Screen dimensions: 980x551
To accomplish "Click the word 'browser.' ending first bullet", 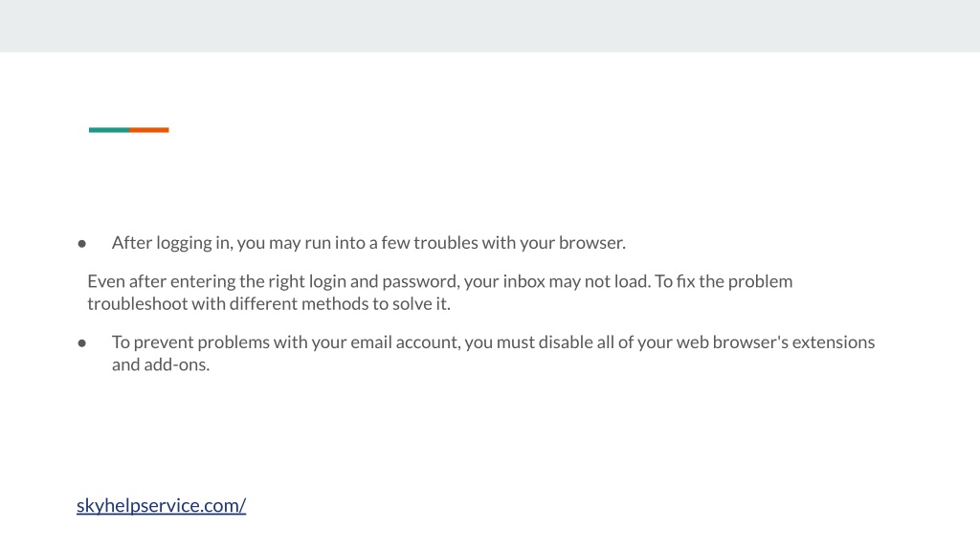I will tap(592, 243).
